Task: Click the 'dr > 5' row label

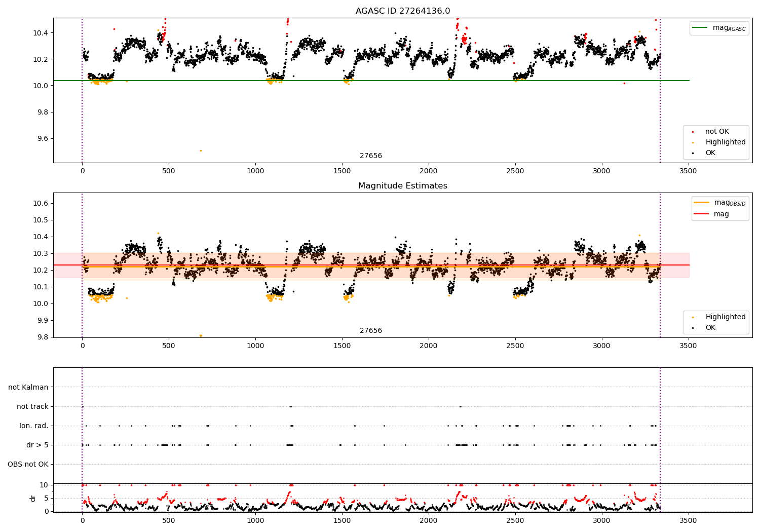Action: point(37,445)
